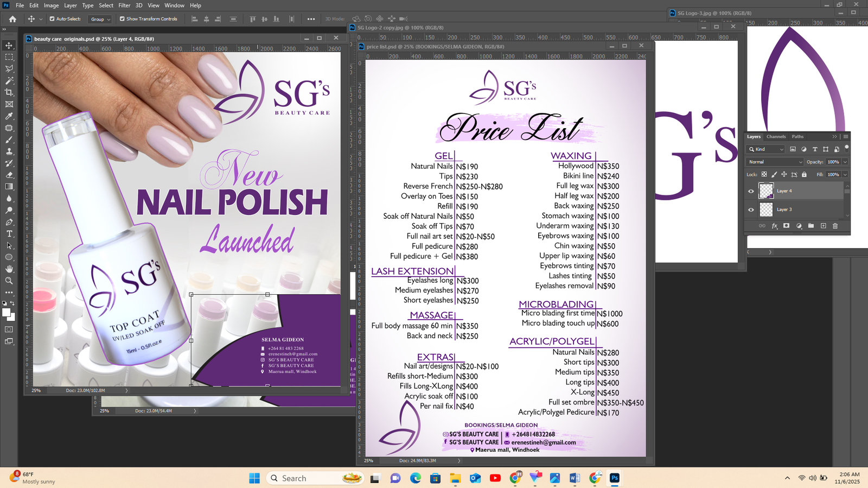Select Layer 4 in the Layers panel
868x488 pixels.
[x=797, y=191]
